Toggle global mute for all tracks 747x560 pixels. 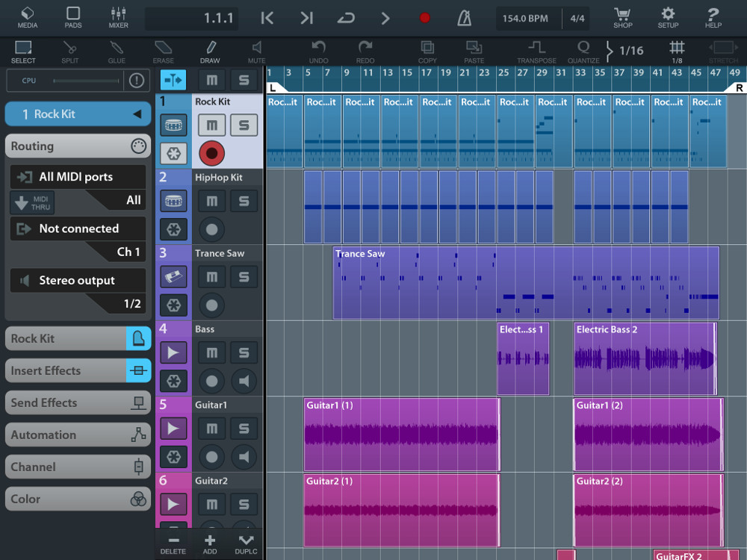coord(211,80)
